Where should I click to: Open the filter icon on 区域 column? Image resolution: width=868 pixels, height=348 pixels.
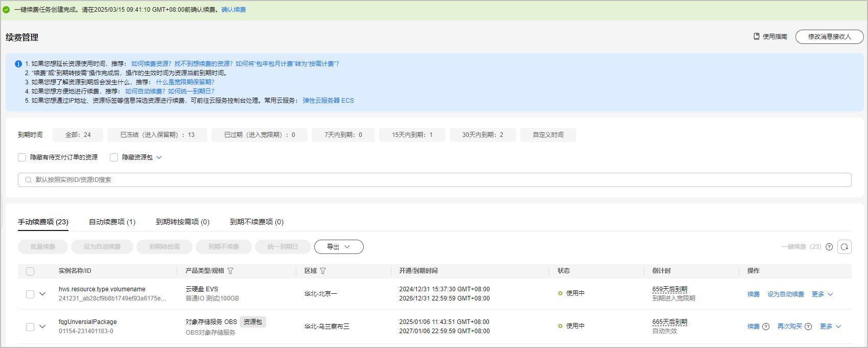coord(323,271)
